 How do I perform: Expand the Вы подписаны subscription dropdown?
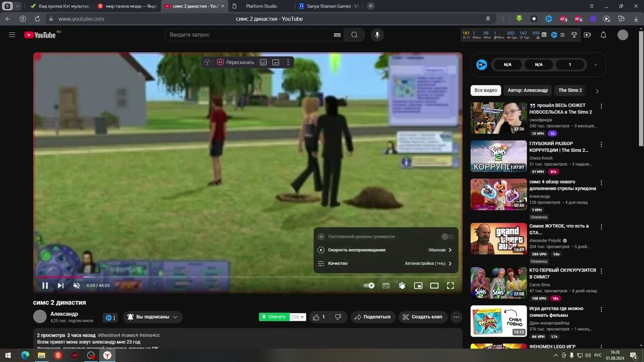(153, 317)
